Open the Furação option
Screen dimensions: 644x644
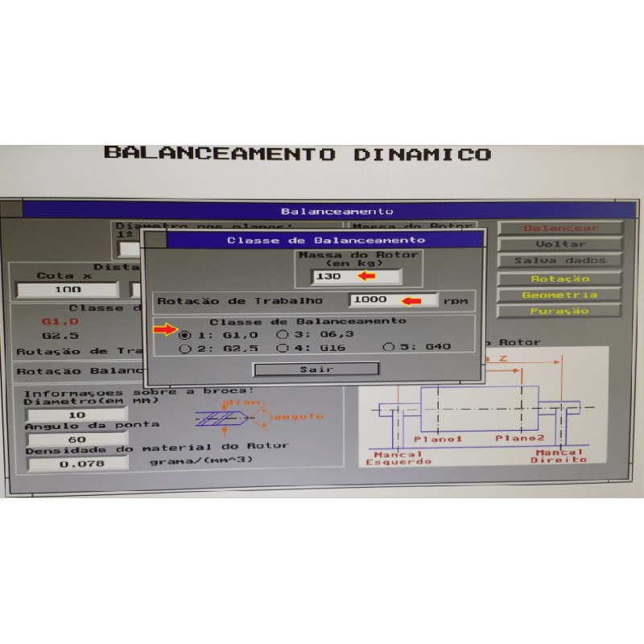(x=559, y=311)
